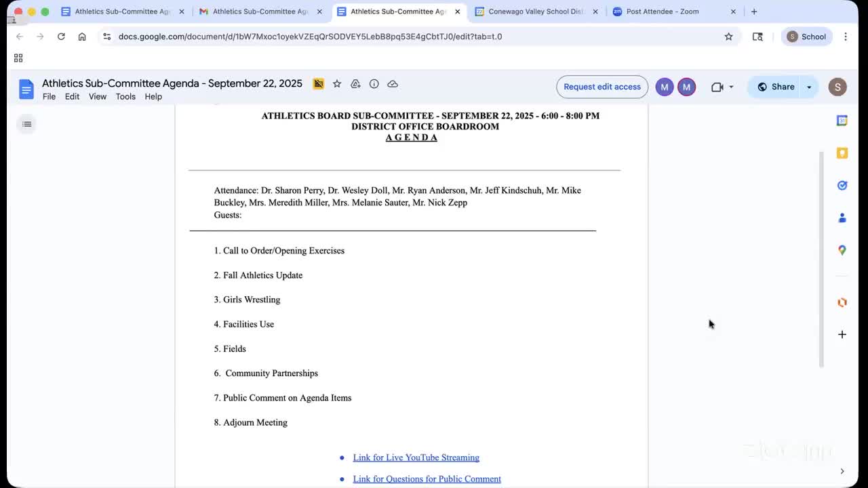Open the Tools menu
868x488 pixels.
coord(125,97)
